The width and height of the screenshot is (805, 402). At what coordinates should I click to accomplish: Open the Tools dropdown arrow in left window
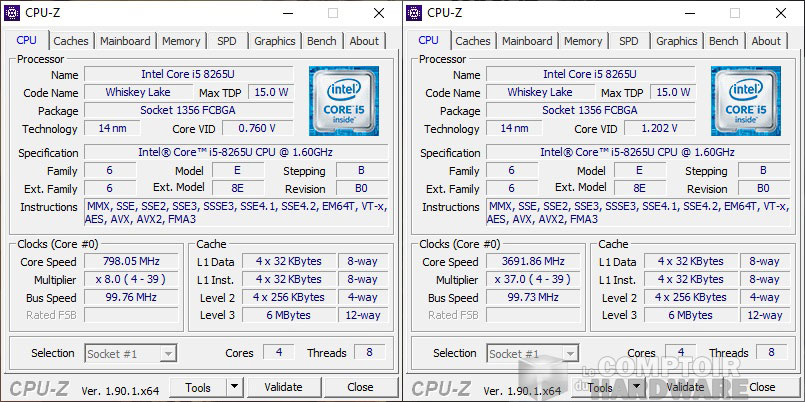(x=235, y=387)
